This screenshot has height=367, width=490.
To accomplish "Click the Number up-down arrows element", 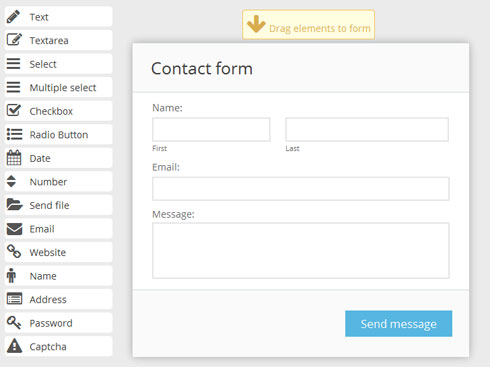I will tap(58, 181).
